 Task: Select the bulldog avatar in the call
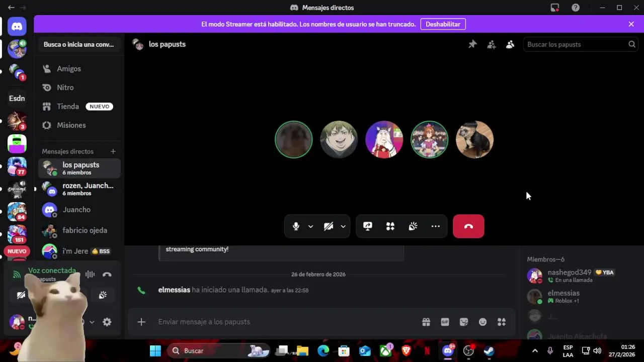[474, 140]
